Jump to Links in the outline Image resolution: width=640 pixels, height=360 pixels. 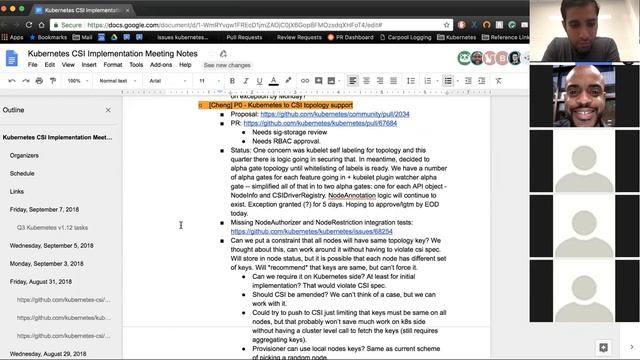[17, 191]
